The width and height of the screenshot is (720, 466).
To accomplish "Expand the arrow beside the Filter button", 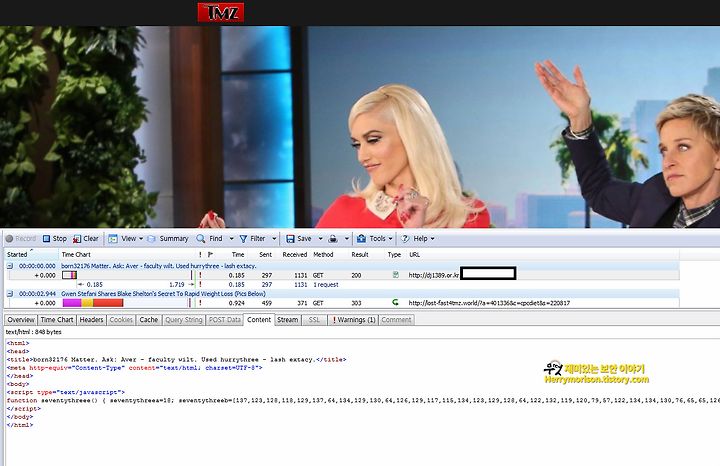I will [x=274, y=239].
